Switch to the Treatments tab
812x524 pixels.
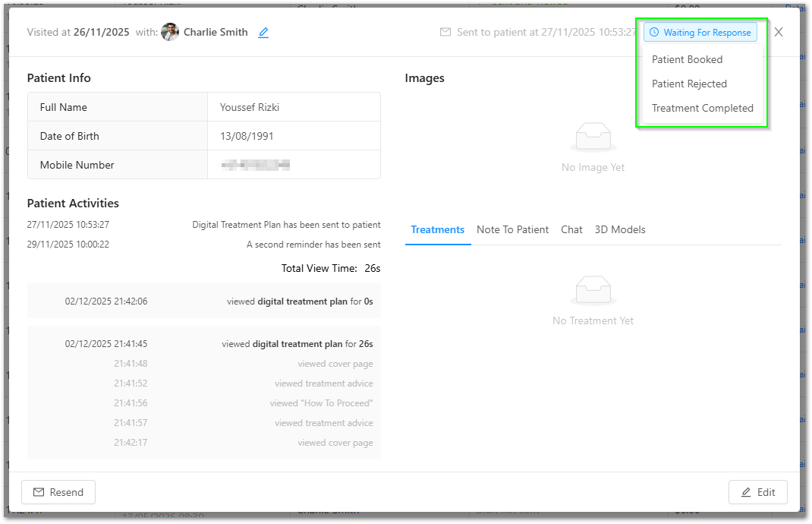[x=437, y=229]
